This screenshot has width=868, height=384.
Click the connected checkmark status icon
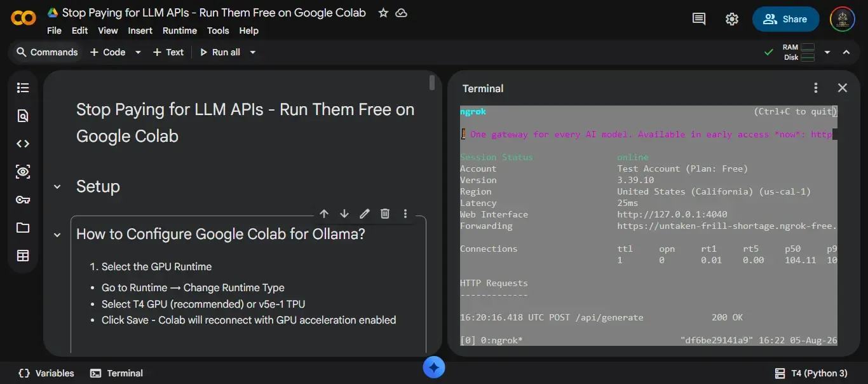(769, 52)
